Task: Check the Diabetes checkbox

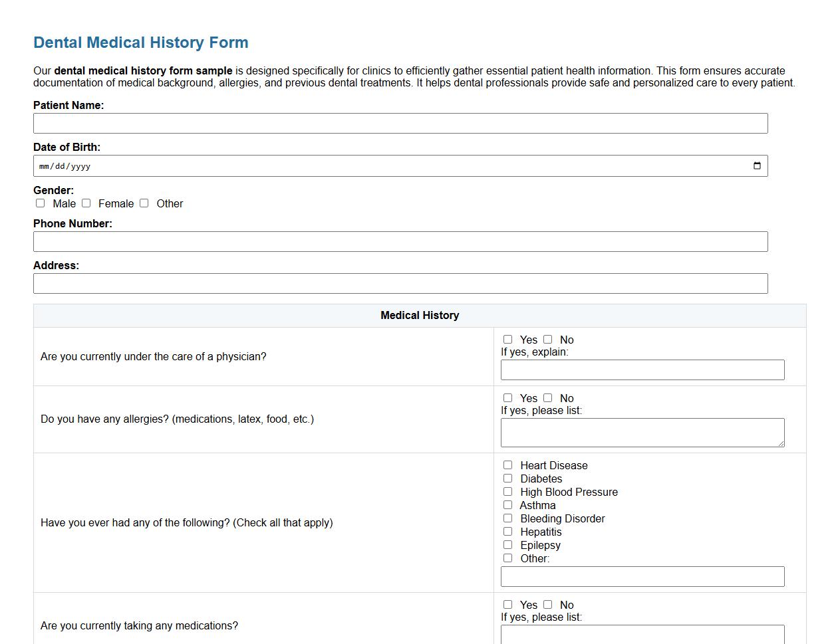Action: click(x=507, y=478)
